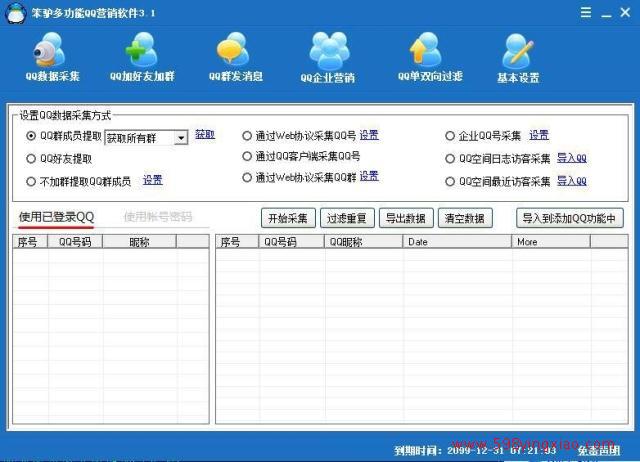Click the 序号 header in right table
This screenshot has height=462, width=640.
coord(237,242)
